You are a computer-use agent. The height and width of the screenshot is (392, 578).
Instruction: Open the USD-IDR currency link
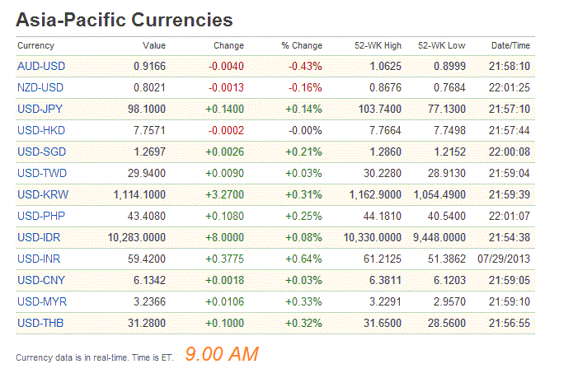(40, 237)
